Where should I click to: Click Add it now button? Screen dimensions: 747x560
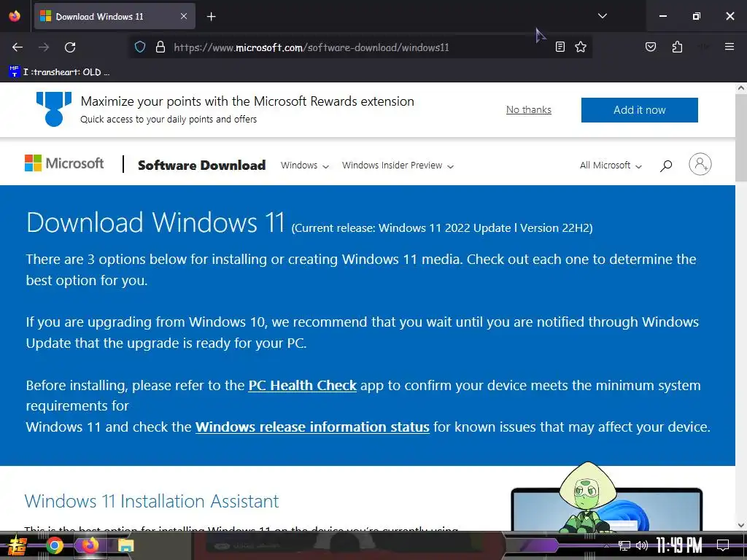pyautogui.click(x=639, y=110)
